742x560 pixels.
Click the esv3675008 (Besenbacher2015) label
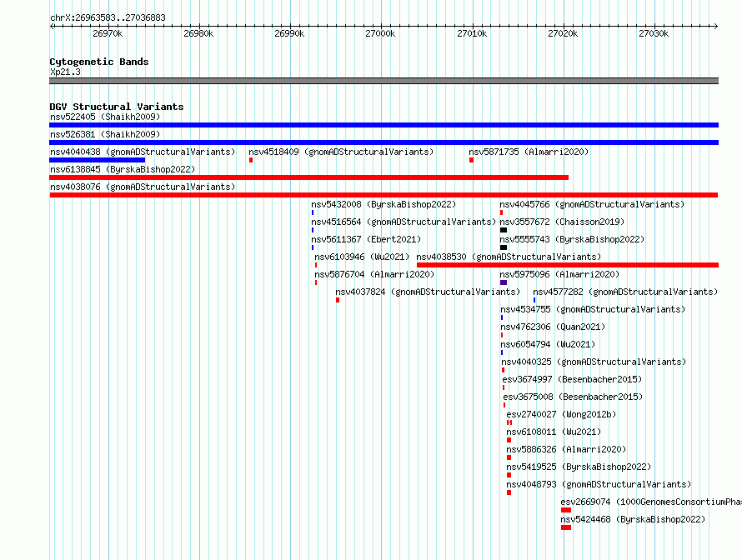[x=573, y=397]
